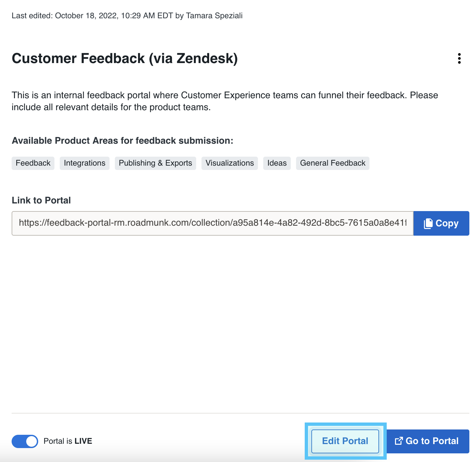Toggle the Portal is LIVE switch off
Viewport: 476px width, 462px height.
click(x=25, y=441)
